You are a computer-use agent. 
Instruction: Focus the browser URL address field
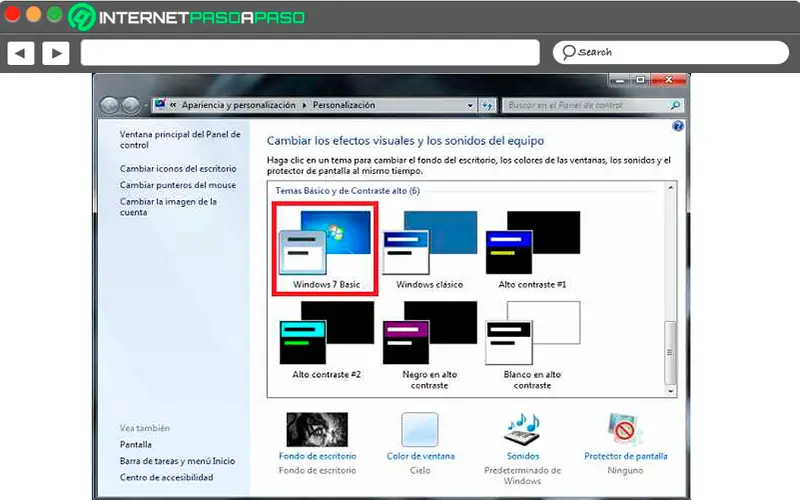point(310,53)
